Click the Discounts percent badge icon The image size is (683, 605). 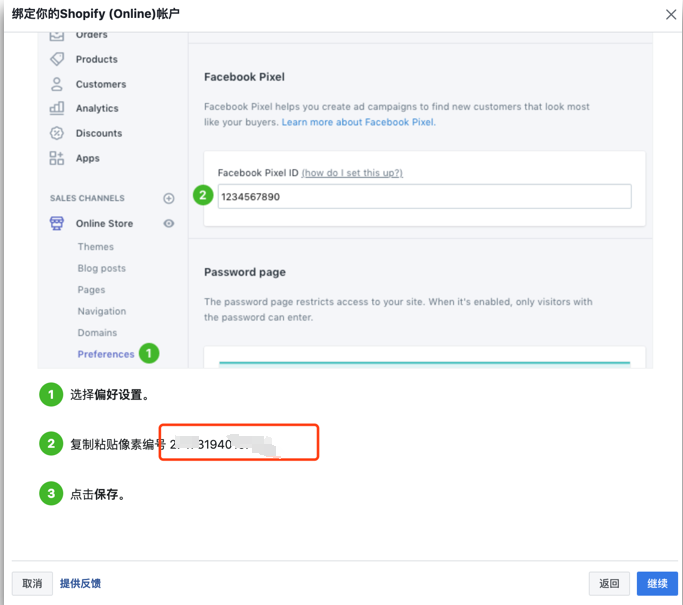tap(57, 133)
